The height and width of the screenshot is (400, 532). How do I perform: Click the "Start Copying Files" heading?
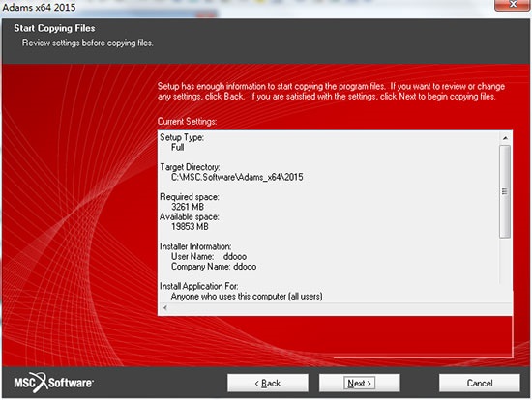click(54, 28)
